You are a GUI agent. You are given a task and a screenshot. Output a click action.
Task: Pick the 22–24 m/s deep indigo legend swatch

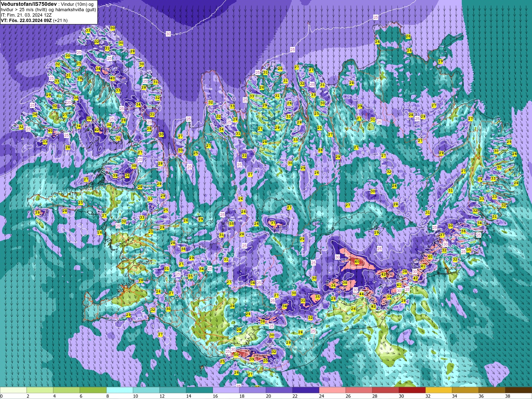(x=306, y=390)
